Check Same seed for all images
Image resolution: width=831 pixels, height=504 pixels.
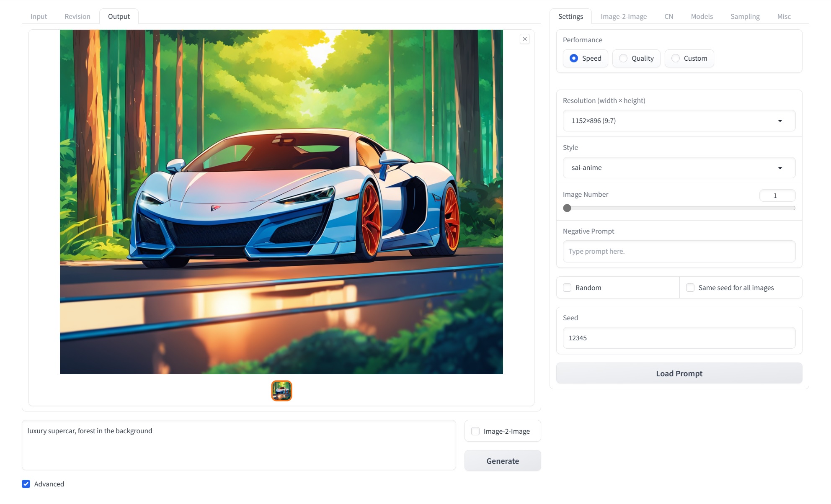point(690,288)
